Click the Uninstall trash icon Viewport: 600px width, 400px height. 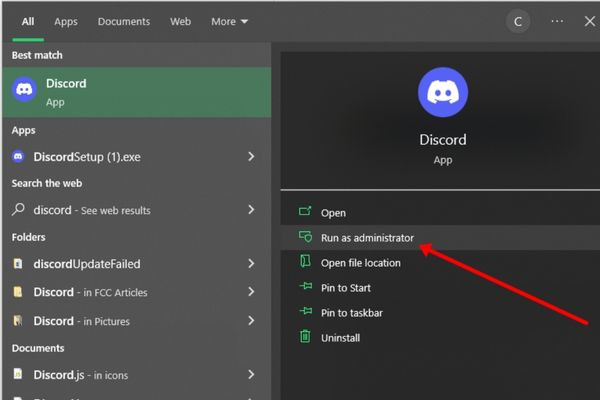pyautogui.click(x=305, y=336)
